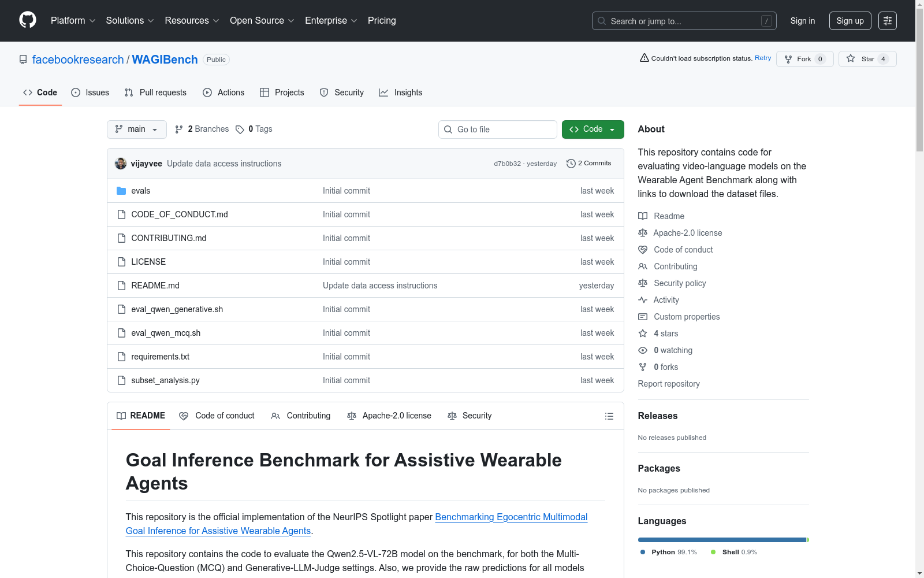Screen dimensions: 924x578
Task: Open the Pricing link
Action: click(382, 21)
